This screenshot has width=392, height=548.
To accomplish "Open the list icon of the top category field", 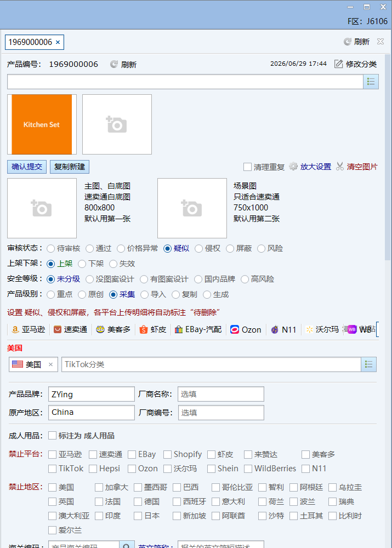I will click(371, 82).
